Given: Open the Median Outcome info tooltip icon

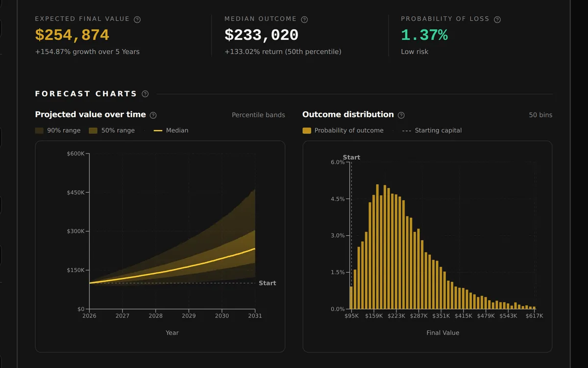Looking at the screenshot, I should pyautogui.click(x=304, y=20).
